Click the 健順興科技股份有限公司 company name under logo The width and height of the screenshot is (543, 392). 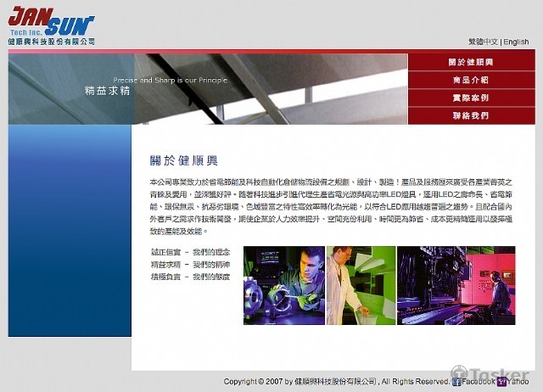click(51, 42)
